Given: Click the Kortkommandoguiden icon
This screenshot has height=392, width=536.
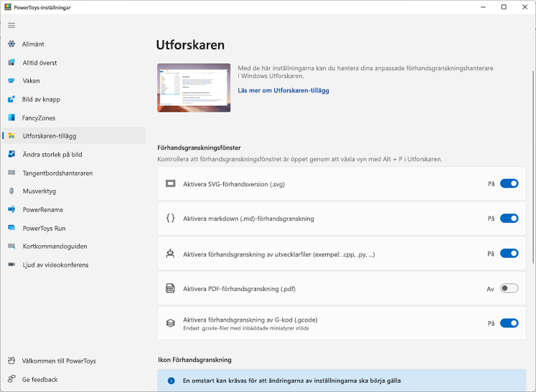Looking at the screenshot, I should [x=11, y=247].
